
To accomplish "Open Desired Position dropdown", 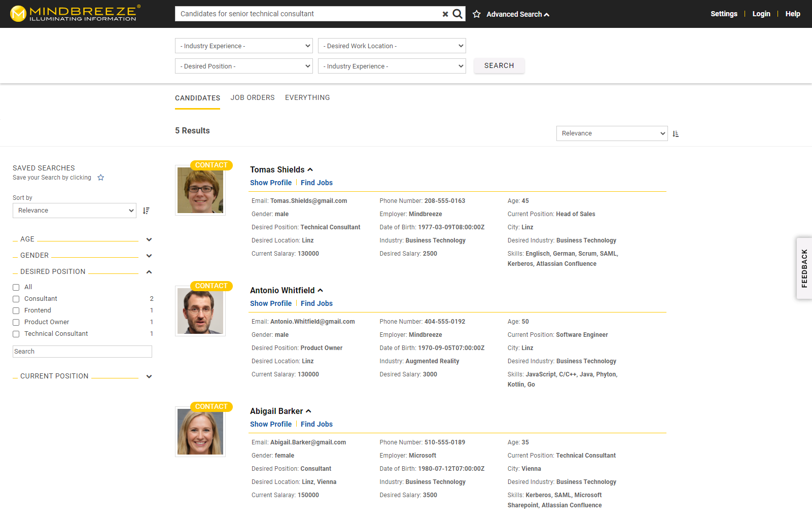I will point(244,66).
